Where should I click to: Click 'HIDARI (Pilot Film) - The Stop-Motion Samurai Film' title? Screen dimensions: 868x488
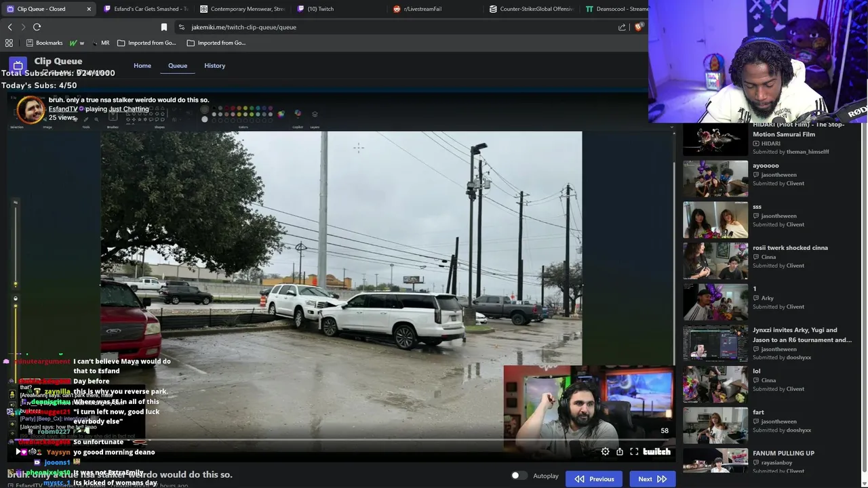(798, 129)
